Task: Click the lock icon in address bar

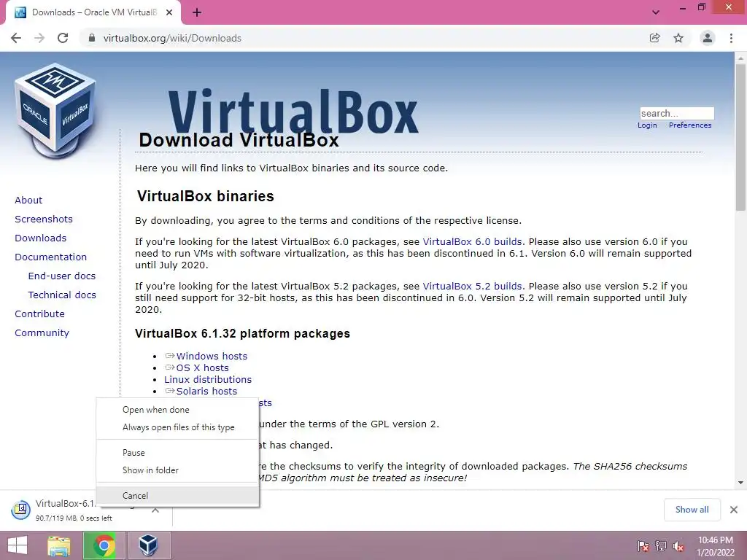Action: tap(92, 38)
